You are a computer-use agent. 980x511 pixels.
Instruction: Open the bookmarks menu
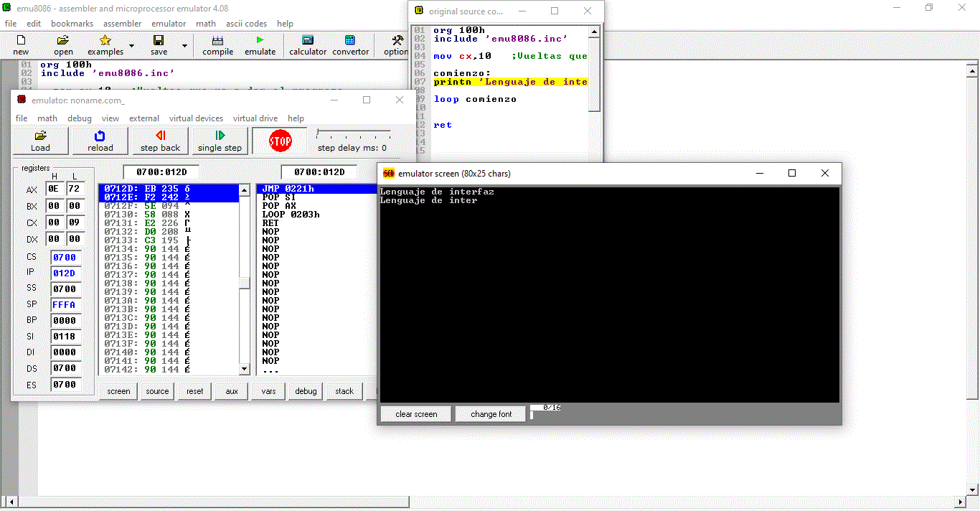pyautogui.click(x=72, y=24)
